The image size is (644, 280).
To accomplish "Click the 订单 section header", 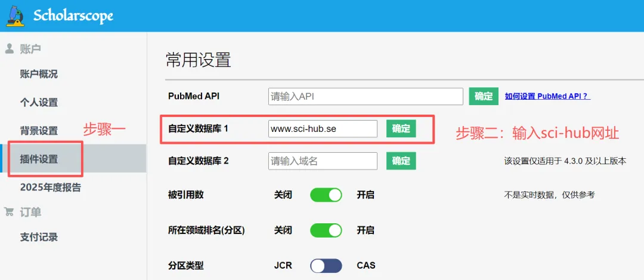I will click(x=30, y=212).
